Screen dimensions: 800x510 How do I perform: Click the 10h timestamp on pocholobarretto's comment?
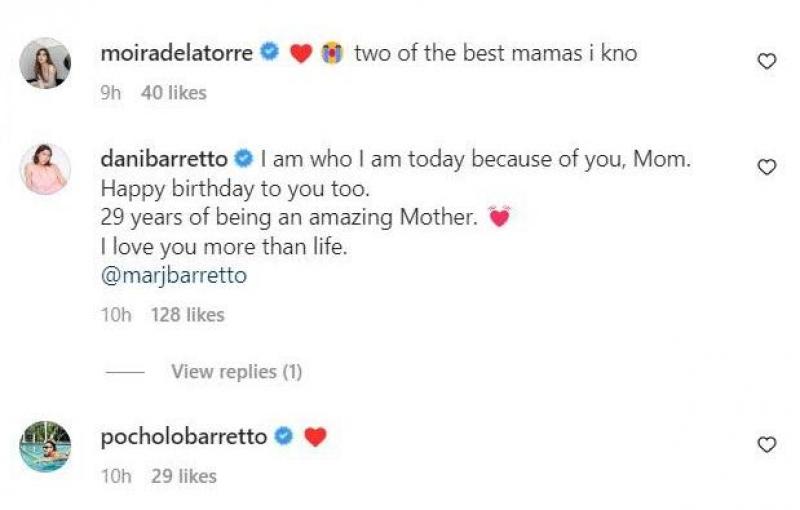[116, 476]
